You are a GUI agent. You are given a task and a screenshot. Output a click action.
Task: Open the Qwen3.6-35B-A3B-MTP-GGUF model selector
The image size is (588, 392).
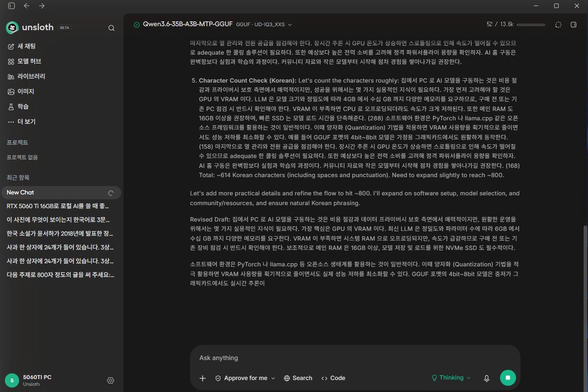[x=188, y=24]
